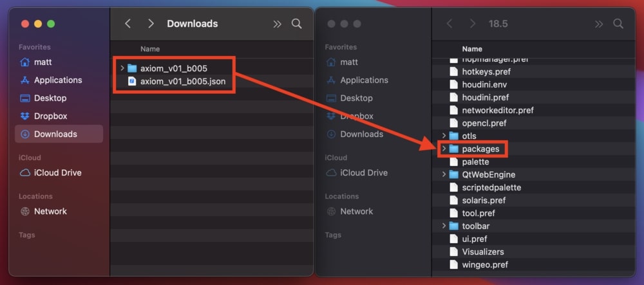Click the packages folder icon
Screen dimensions: 644x285
pyautogui.click(x=454, y=149)
